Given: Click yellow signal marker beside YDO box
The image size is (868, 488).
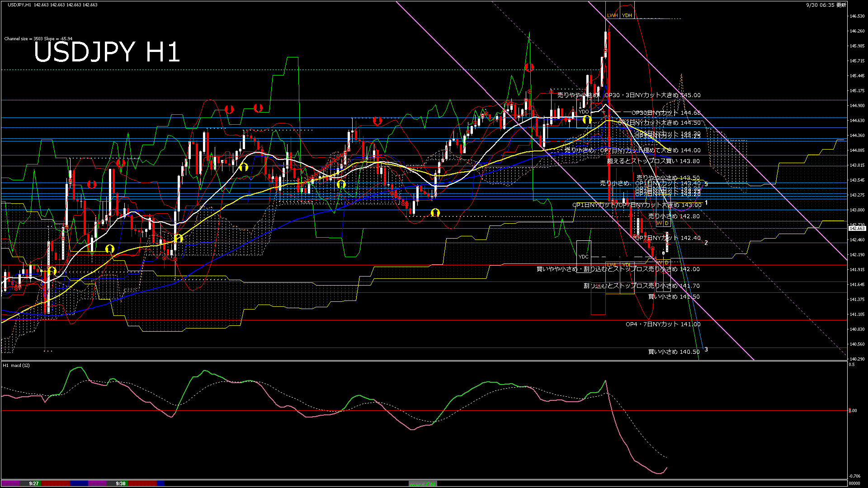Looking at the screenshot, I should coord(587,120).
